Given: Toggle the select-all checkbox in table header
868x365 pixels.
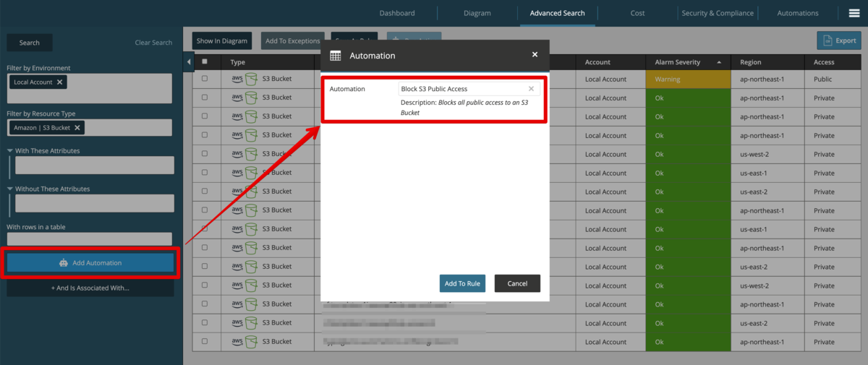Looking at the screenshot, I should click(205, 62).
